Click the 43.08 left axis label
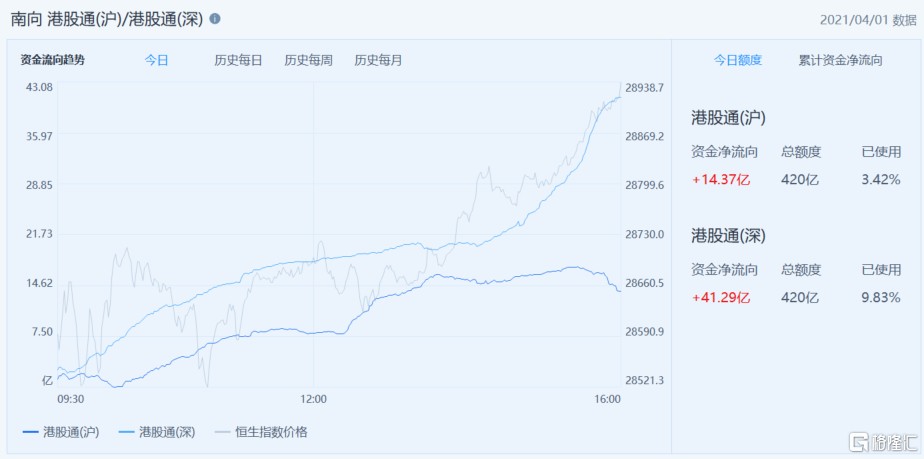The image size is (924, 459). [x=39, y=87]
